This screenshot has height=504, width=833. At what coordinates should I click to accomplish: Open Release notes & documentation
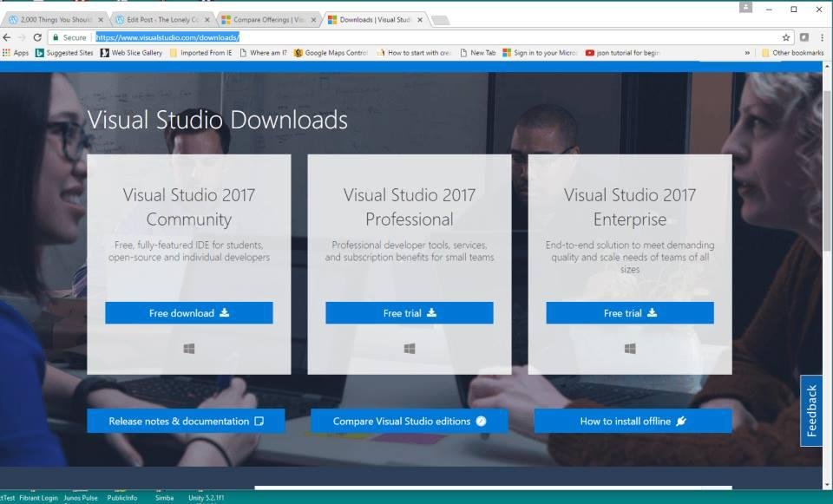(186, 421)
